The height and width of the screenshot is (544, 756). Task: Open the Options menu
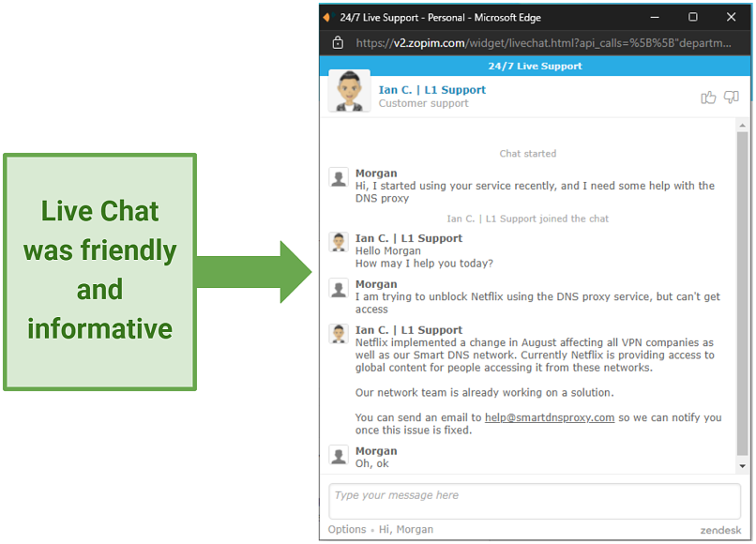point(347,530)
